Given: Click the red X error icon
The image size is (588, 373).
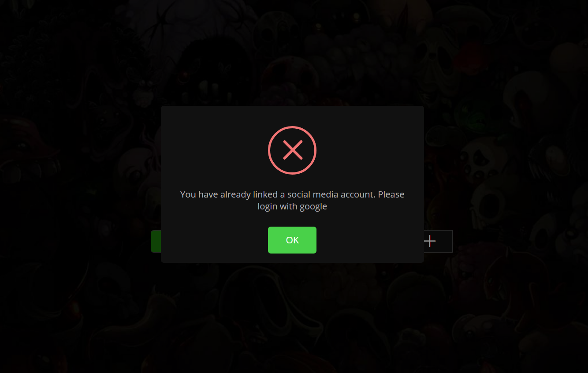Looking at the screenshot, I should tap(292, 150).
